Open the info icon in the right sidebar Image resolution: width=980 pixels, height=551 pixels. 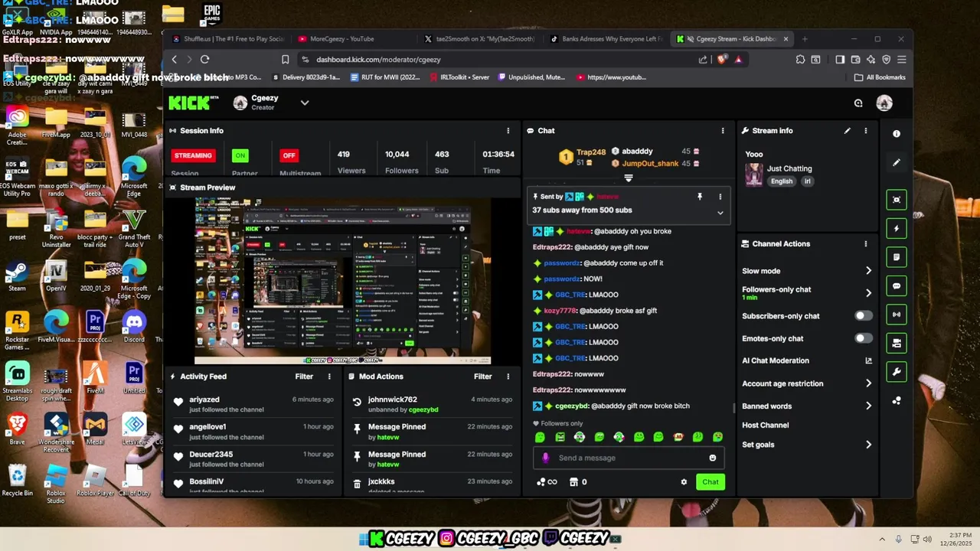[897, 134]
